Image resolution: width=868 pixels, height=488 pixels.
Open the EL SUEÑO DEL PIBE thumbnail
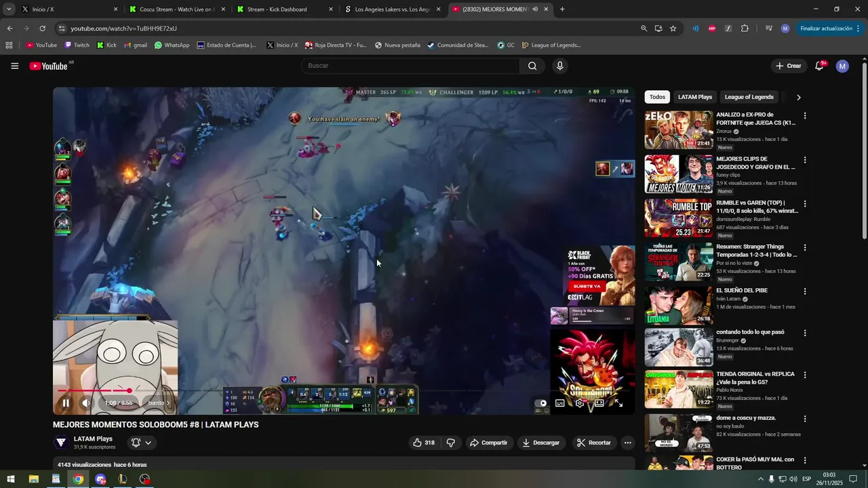pyautogui.click(x=678, y=306)
